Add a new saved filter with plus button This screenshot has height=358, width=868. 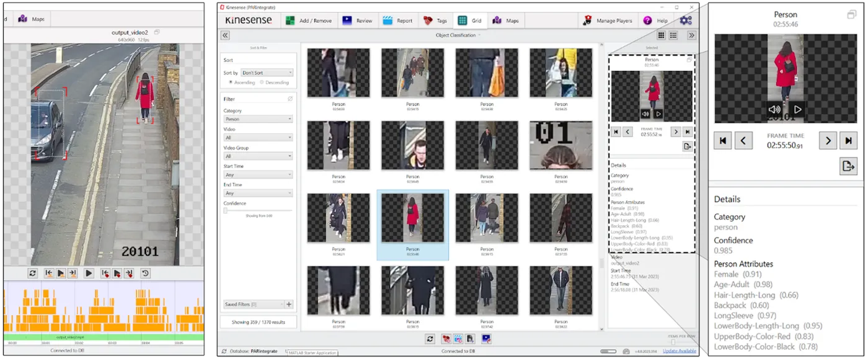tap(289, 304)
